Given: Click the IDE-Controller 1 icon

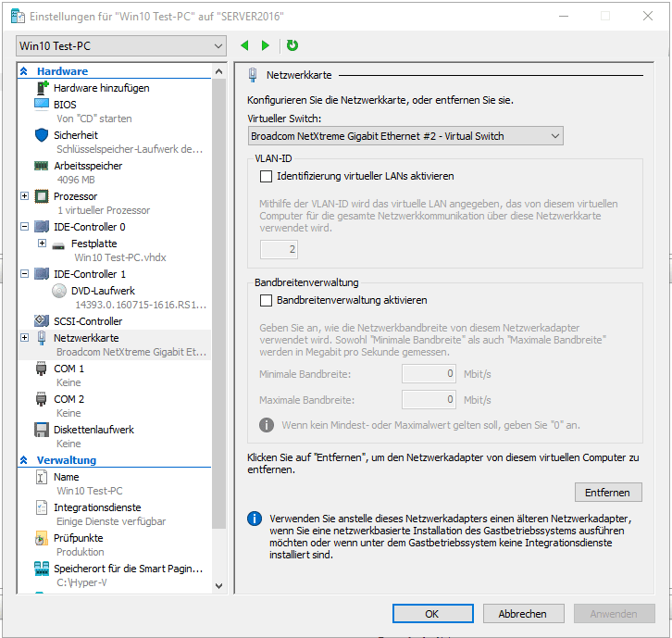Looking at the screenshot, I should (42, 274).
